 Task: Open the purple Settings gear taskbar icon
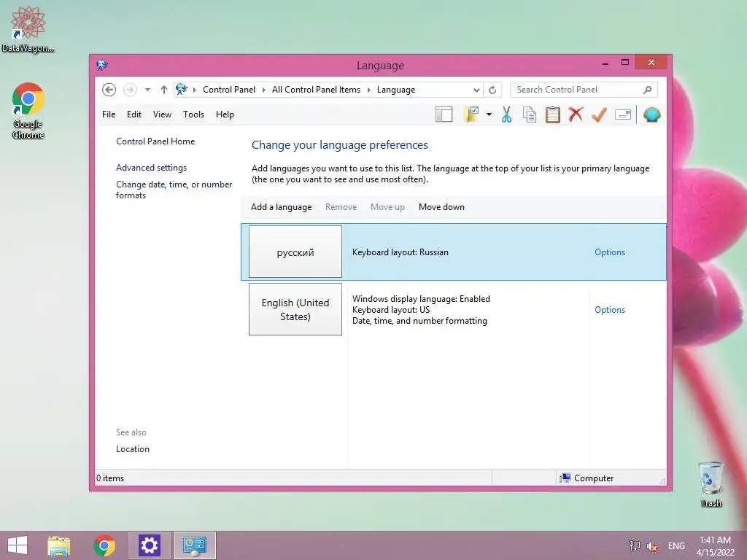click(x=149, y=545)
